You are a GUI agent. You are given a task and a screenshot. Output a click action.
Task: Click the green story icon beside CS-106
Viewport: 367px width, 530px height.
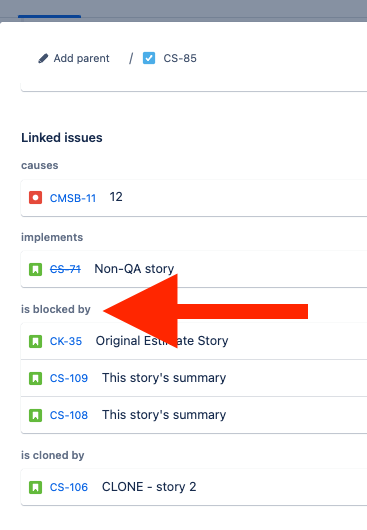[x=35, y=487]
